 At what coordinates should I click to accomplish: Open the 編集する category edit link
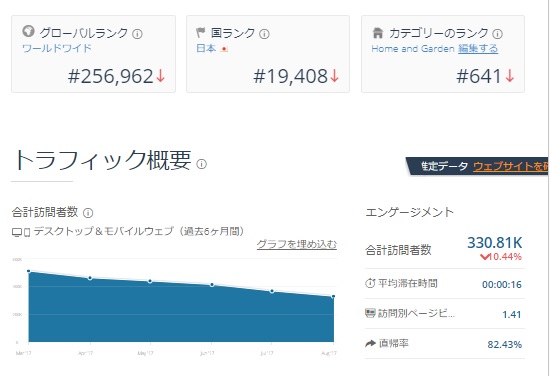(x=478, y=48)
